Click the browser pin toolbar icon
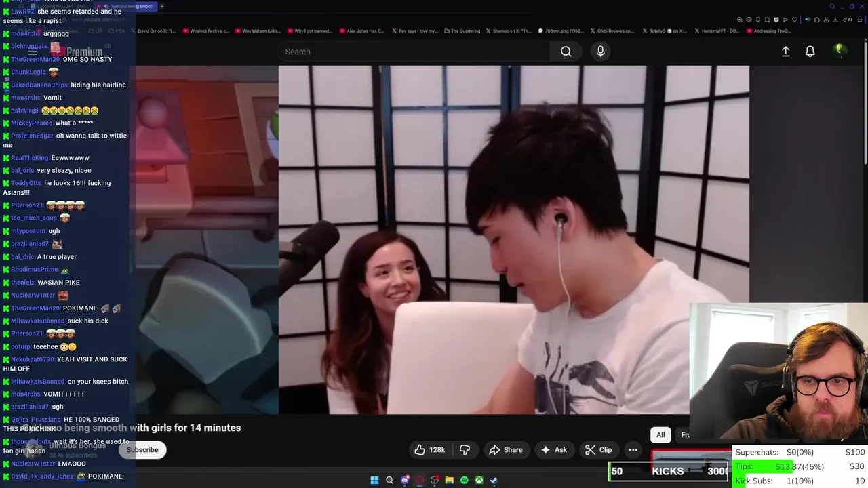 (x=758, y=20)
